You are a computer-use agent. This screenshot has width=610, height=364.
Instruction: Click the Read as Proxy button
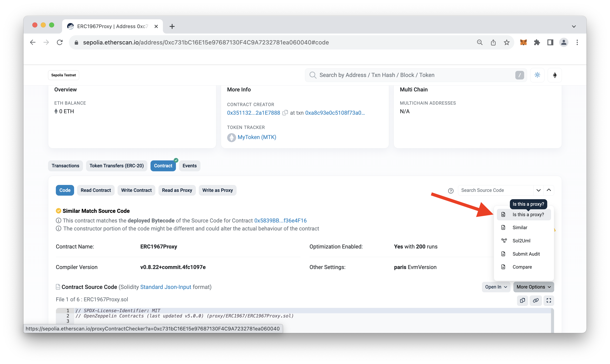(177, 190)
